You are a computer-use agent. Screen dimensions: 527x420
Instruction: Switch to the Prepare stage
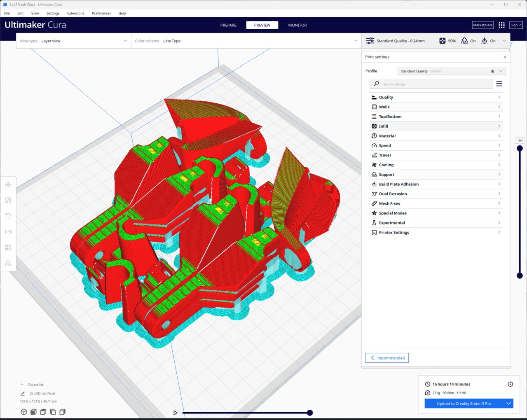point(228,25)
